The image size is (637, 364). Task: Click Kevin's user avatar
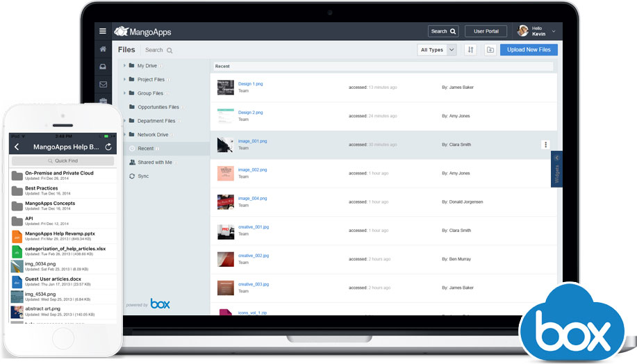[x=523, y=31]
